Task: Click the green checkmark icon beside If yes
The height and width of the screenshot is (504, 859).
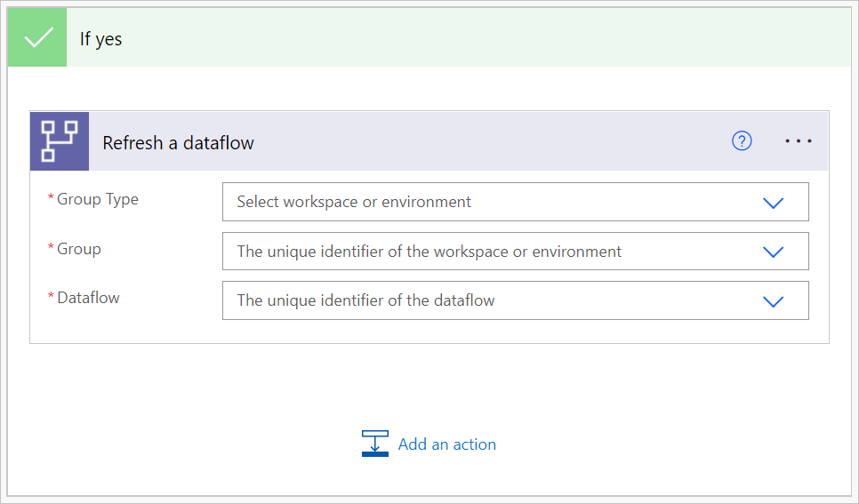Action: (x=37, y=39)
